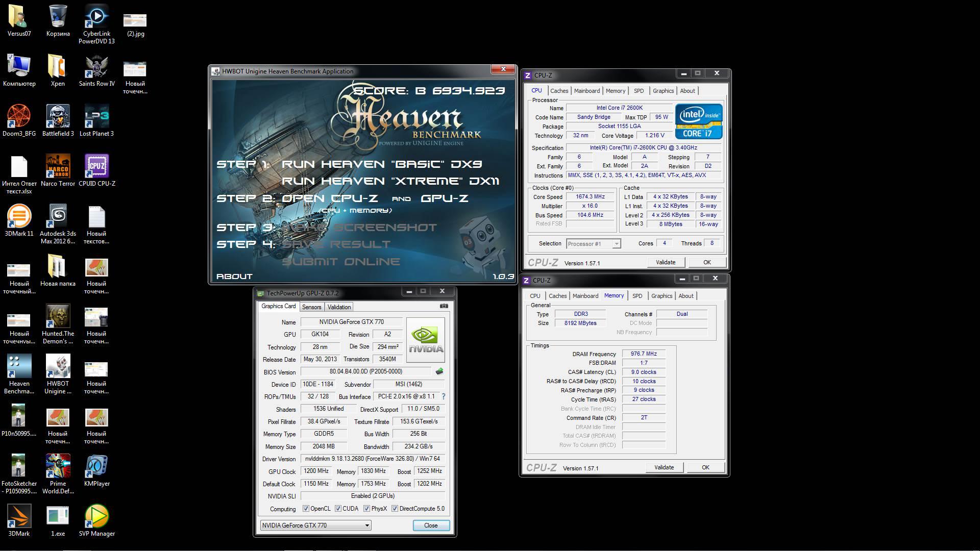Screen dimensions: 980x551
Task: Open Интел Ответ текст.xlsx file
Action: tap(19, 174)
